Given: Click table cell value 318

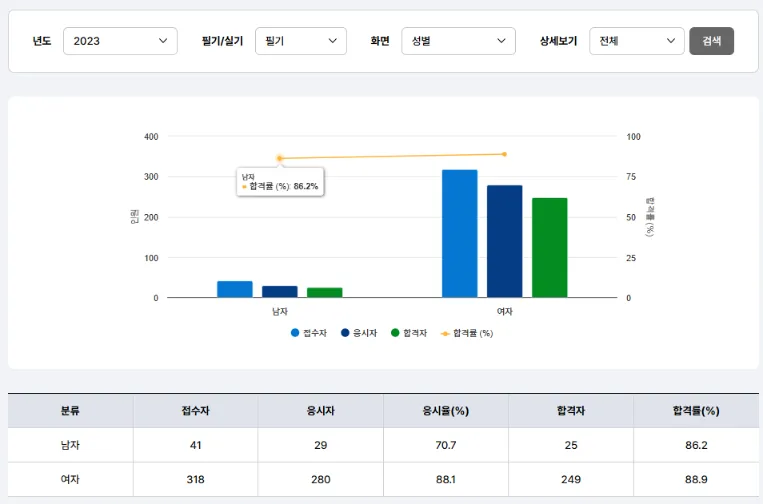Looking at the screenshot, I should pyautogui.click(x=196, y=479).
